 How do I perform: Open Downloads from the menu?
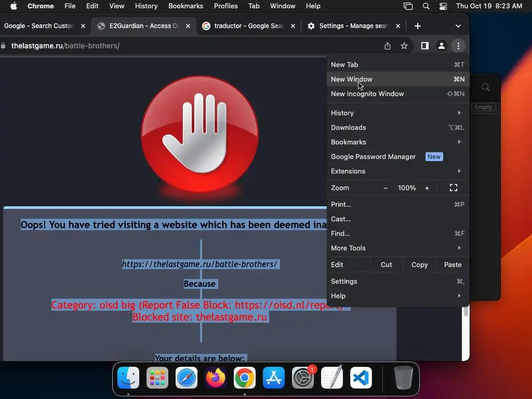[397, 128]
